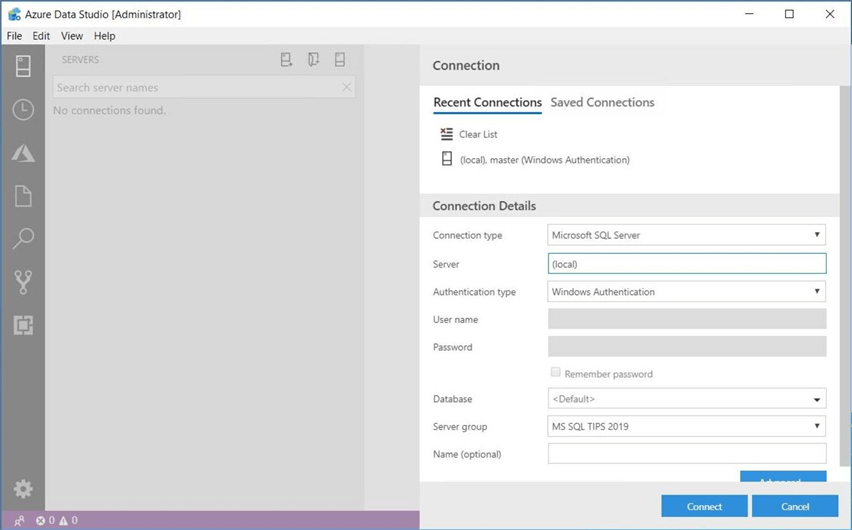Open the Extensions icon in sidebar
Viewport: 852px width, 530px height.
click(x=23, y=325)
